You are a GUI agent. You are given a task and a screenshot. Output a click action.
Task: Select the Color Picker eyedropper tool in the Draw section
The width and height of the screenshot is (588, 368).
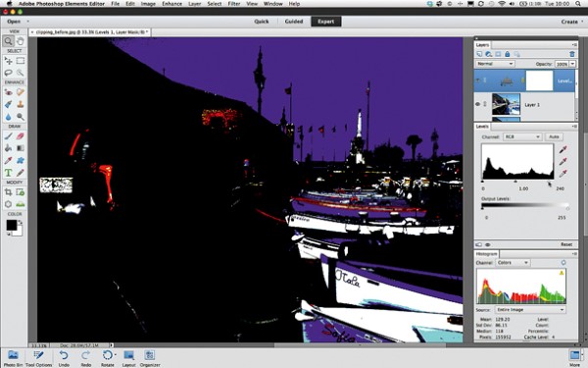8,160
